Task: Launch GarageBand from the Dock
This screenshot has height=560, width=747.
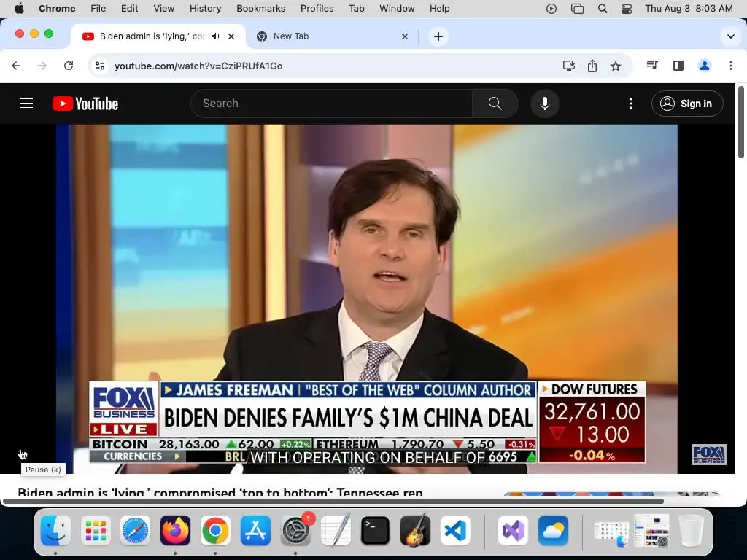Action: point(415,530)
